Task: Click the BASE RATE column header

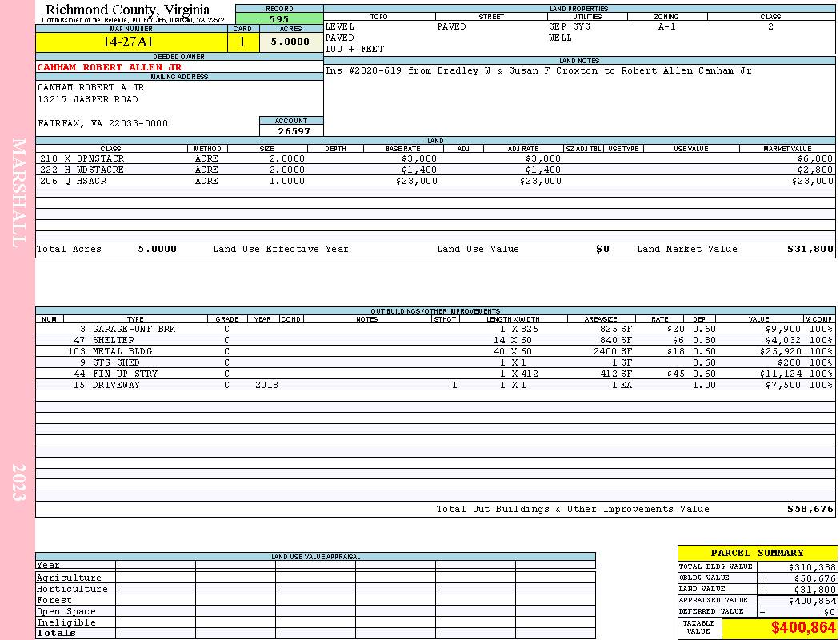Action: click(403, 149)
